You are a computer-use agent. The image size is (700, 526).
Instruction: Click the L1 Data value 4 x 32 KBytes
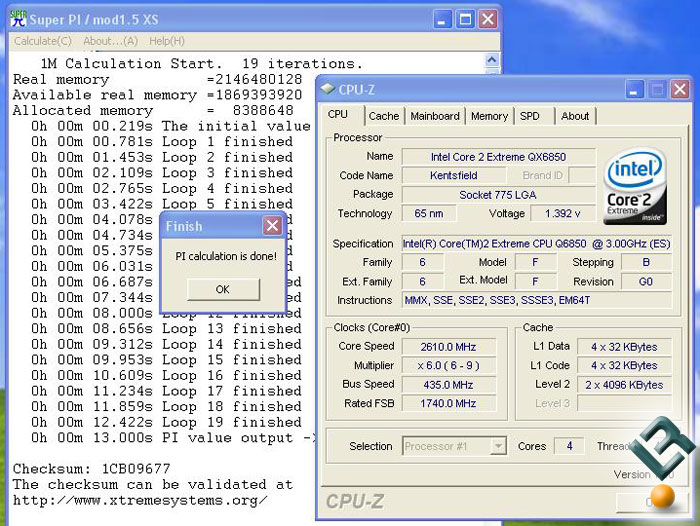[x=624, y=347]
